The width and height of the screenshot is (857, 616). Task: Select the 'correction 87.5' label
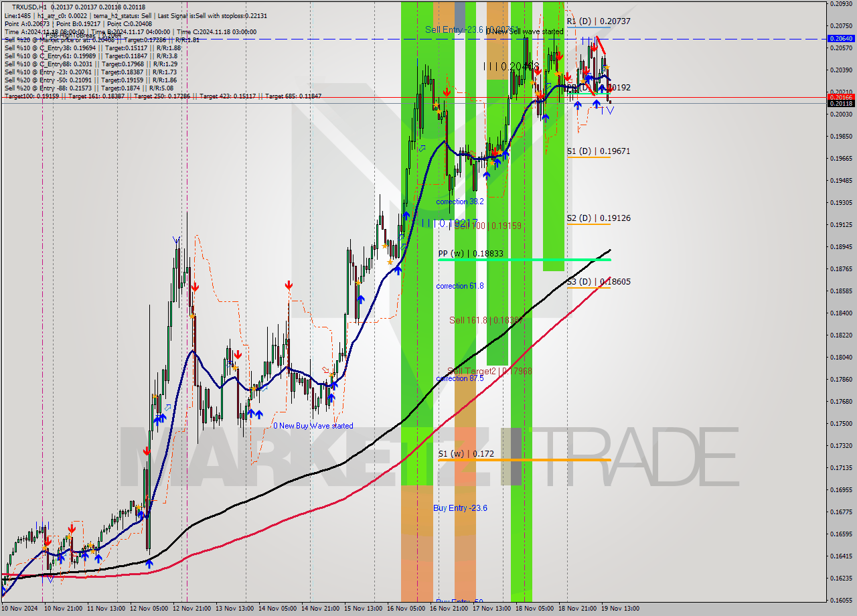(460, 378)
